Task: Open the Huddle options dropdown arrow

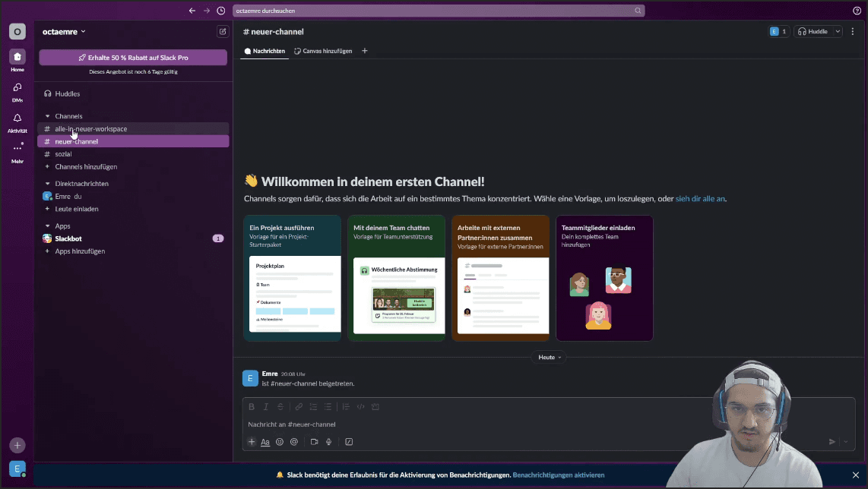Action: tap(838, 32)
